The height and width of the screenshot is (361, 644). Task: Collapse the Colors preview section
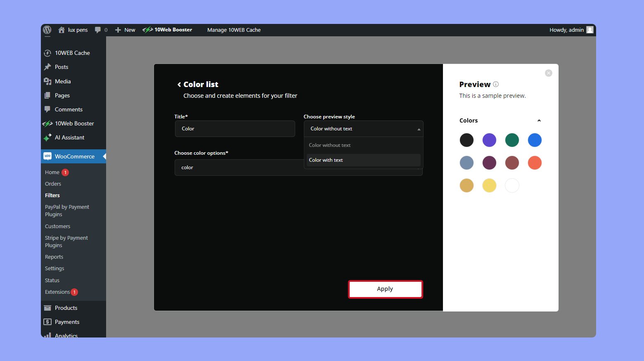pyautogui.click(x=539, y=120)
